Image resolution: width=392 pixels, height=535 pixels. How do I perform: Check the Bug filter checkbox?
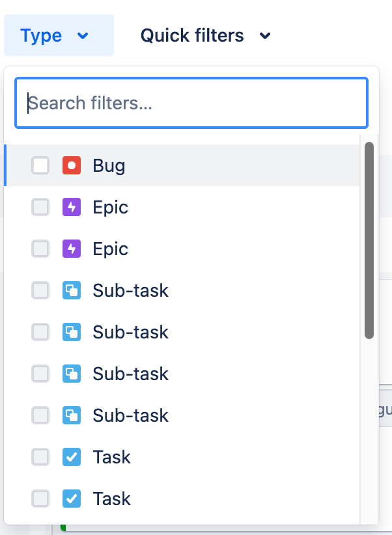tap(40, 165)
